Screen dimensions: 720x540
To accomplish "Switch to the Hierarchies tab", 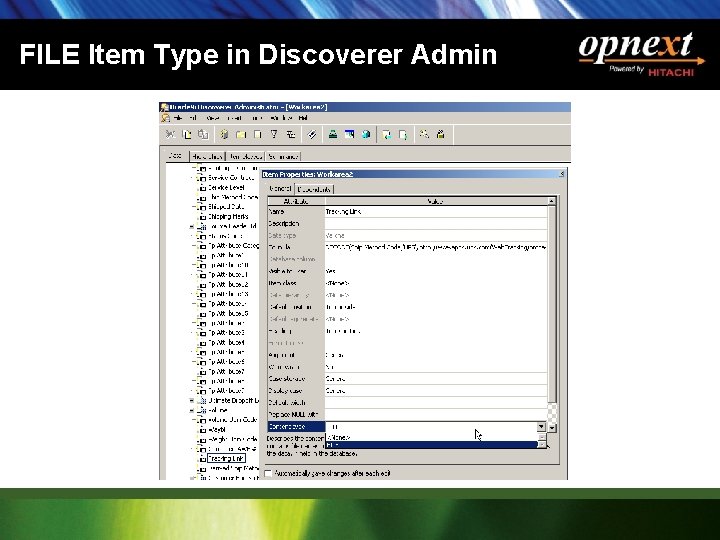I will (207, 156).
